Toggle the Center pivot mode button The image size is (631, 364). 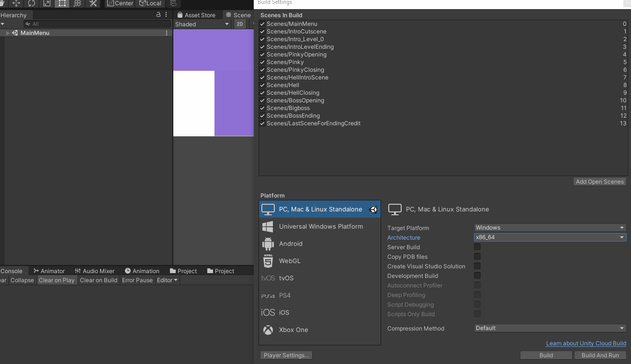coord(120,3)
